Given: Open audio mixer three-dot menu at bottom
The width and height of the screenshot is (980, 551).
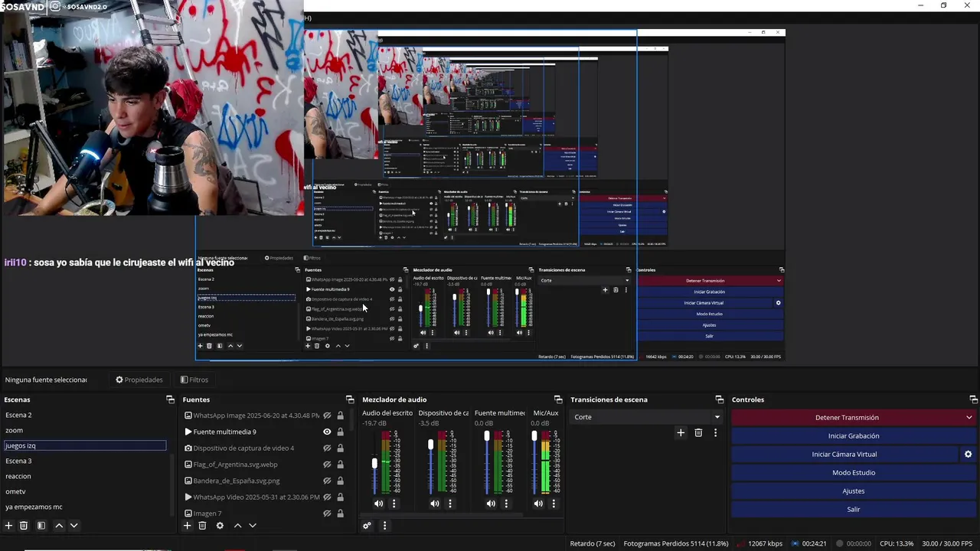Looking at the screenshot, I should click(384, 526).
